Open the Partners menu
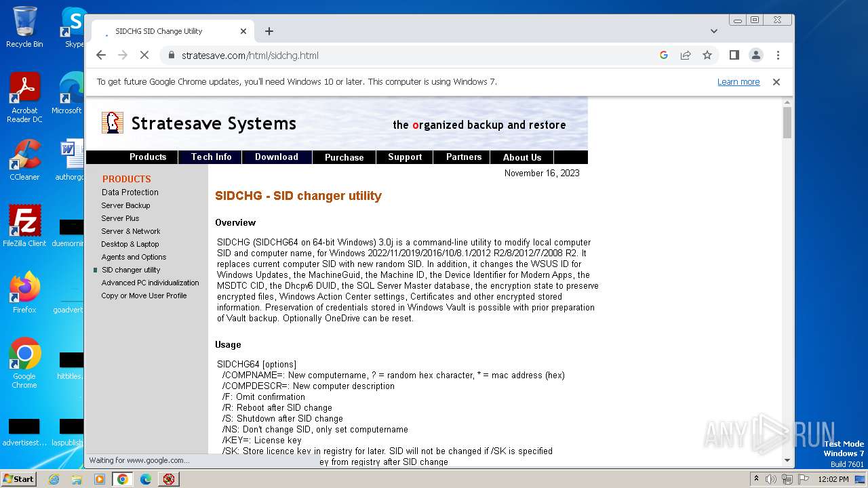 click(x=464, y=157)
